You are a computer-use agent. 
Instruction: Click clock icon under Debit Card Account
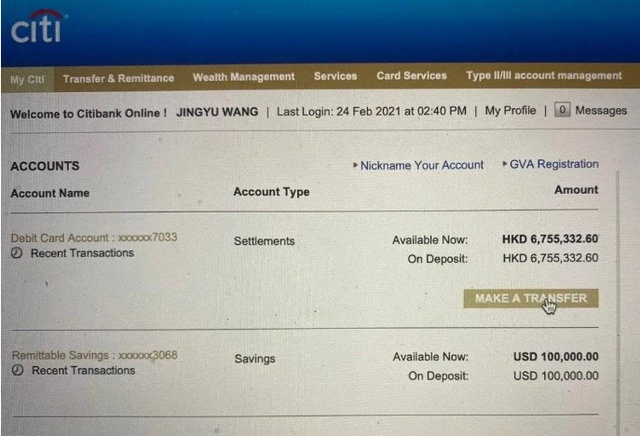[x=16, y=253]
